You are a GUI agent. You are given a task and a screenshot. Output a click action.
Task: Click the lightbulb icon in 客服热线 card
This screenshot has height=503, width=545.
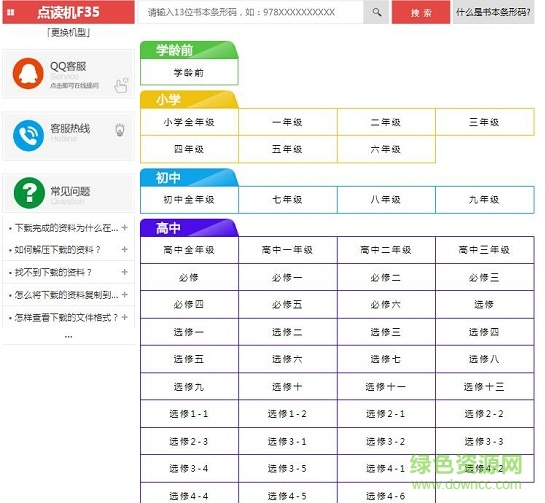pyautogui.click(x=120, y=130)
